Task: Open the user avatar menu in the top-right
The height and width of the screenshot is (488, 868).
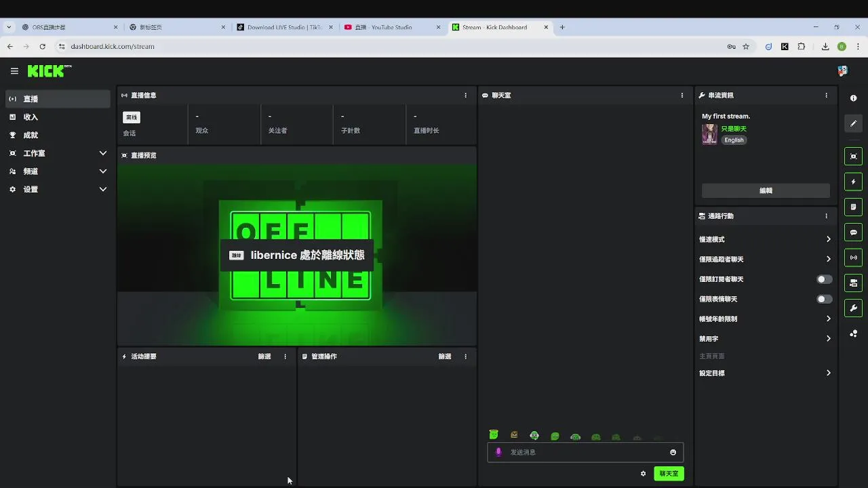Action: click(842, 71)
